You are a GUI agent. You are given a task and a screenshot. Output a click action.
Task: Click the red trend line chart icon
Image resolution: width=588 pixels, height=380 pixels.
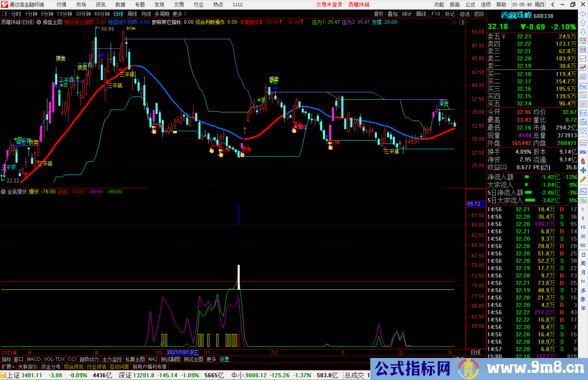coord(583,59)
